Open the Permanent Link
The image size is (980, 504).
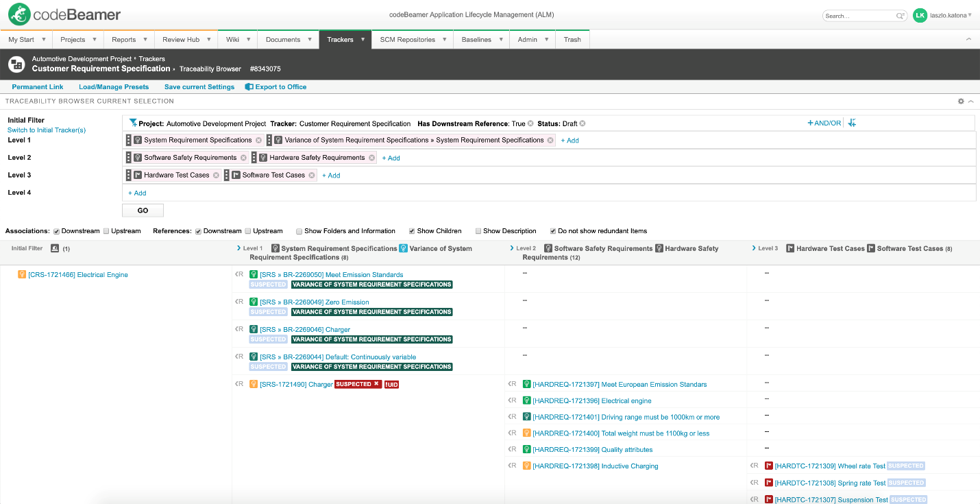[x=38, y=87]
